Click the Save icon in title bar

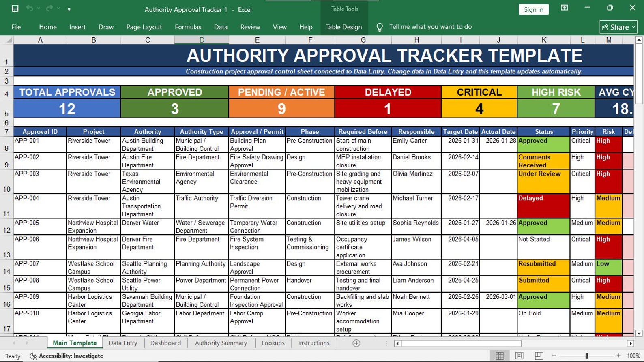[15, 9]
